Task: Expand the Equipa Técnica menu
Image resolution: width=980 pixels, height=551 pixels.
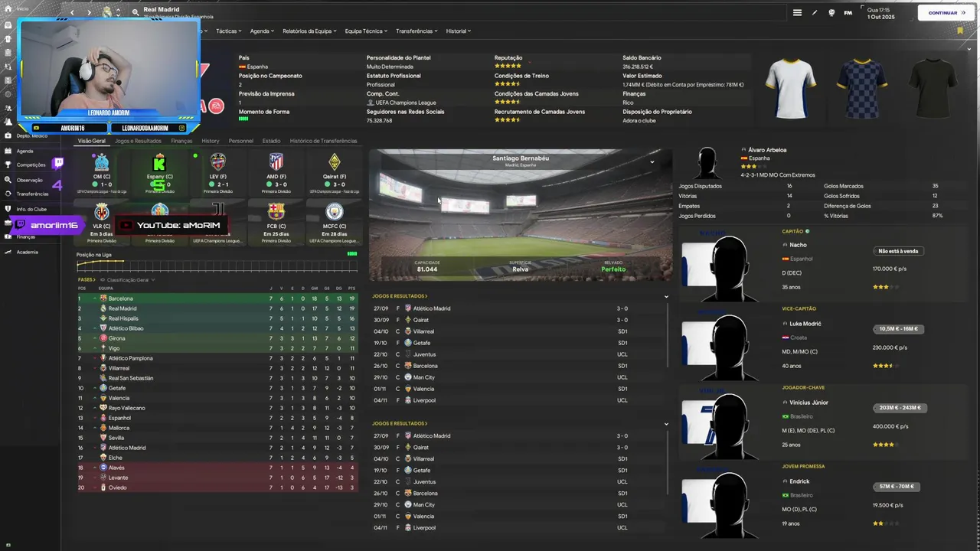Action: tap(367, 31)
